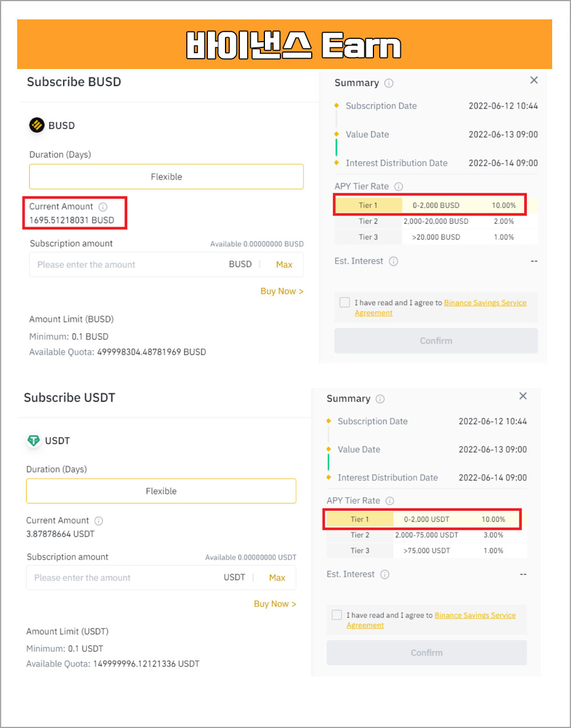Click USDT Value Date 2022-06-13 09:00

427,450
